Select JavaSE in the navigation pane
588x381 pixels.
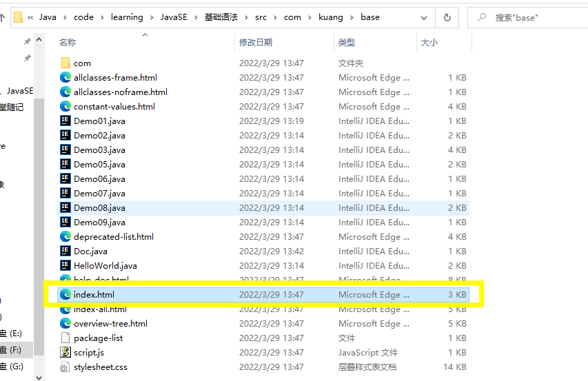[x=19, y=91]
